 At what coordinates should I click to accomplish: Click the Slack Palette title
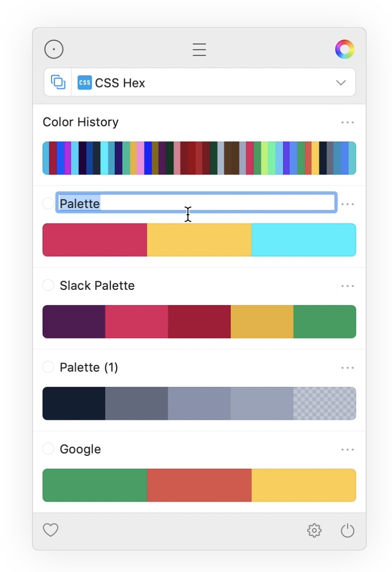click(x=97, y=286)
